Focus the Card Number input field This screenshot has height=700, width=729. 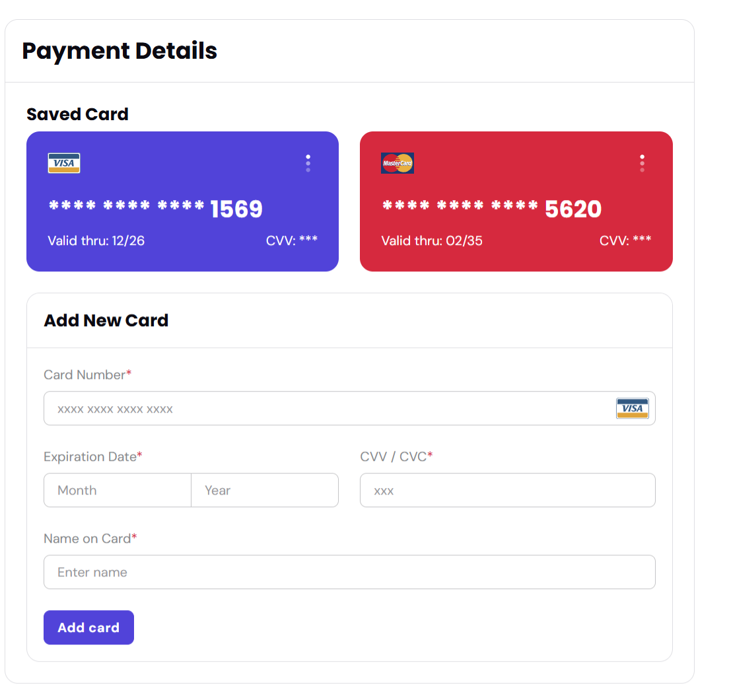pyautogui.click(x=349, y=408)
